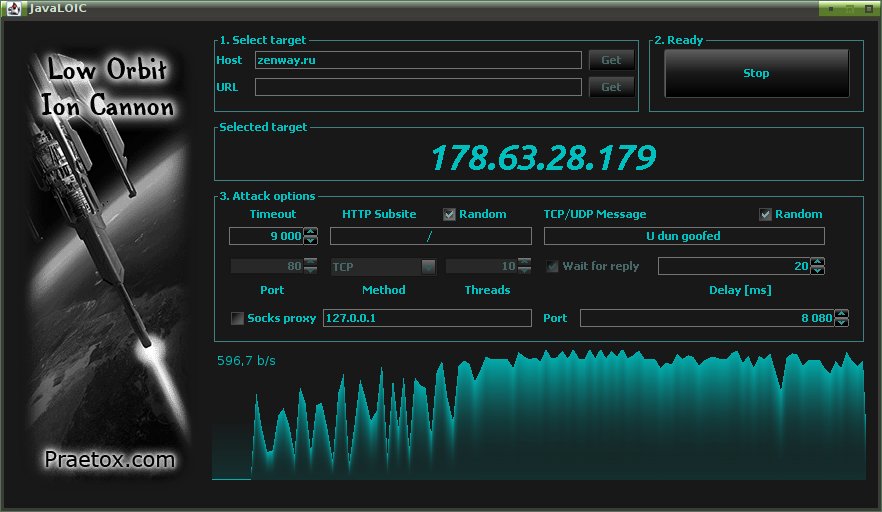Screen dimensions: 882x512
Task: Increase the Timeout value with up arrow
Action: pyautogui.click(x=310, y=232)
